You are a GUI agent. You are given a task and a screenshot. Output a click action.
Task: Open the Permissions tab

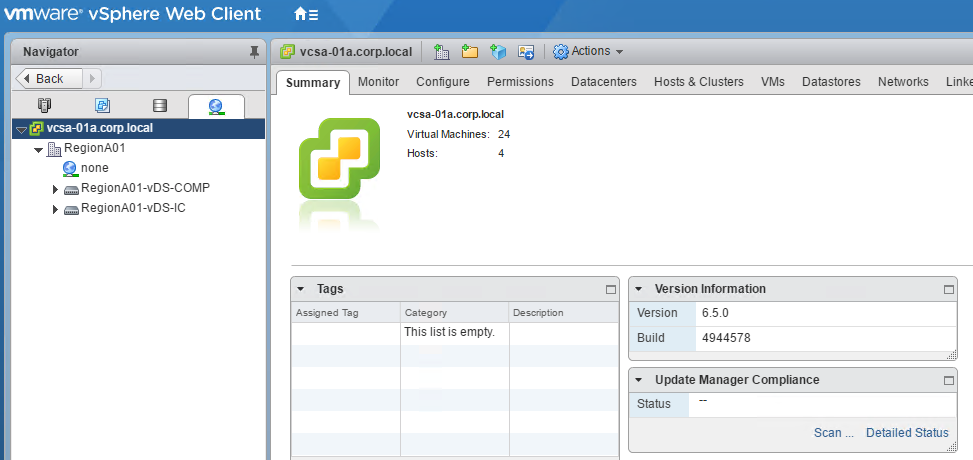coord(520,82)
